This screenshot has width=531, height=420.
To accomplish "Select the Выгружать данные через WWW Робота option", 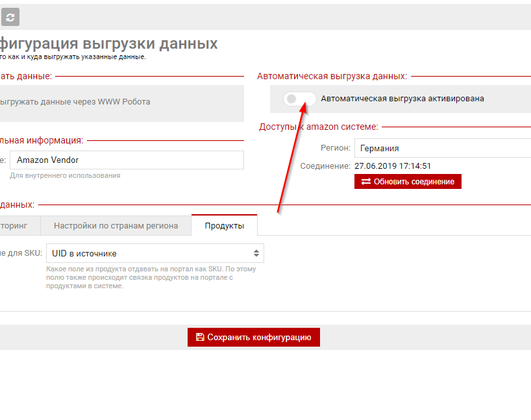I will click(75, 102).
